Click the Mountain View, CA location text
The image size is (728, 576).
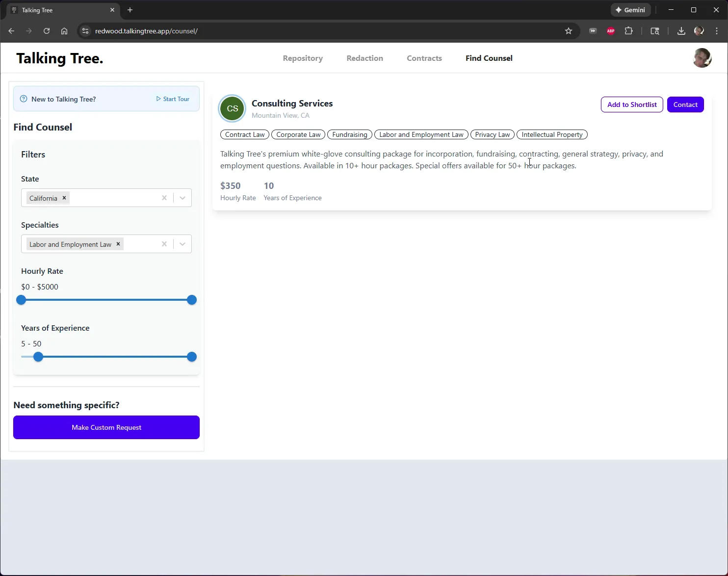tap(281, 115)
